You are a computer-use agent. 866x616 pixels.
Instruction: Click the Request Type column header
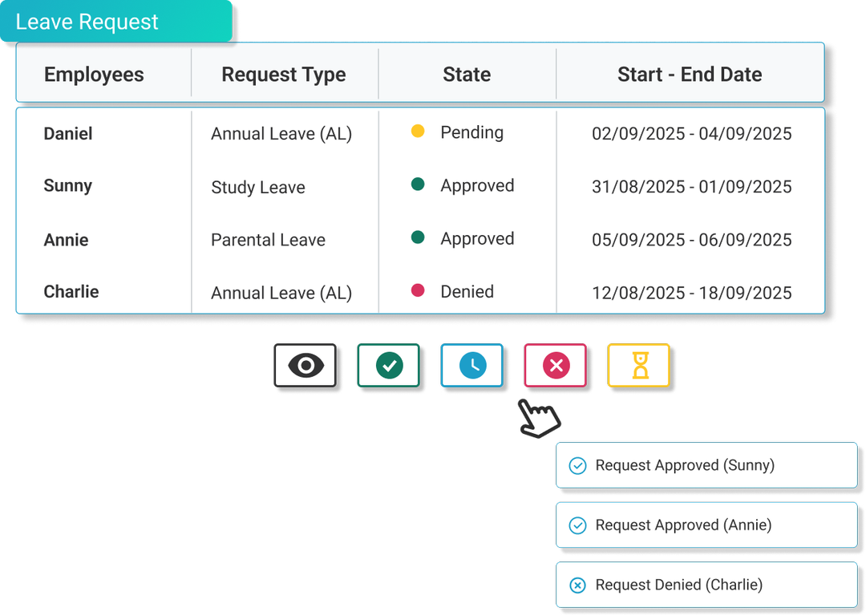[283, 75]
